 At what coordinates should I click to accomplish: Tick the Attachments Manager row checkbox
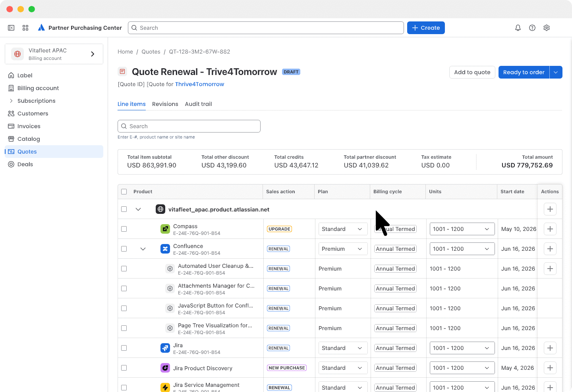(x=124, y=288)
